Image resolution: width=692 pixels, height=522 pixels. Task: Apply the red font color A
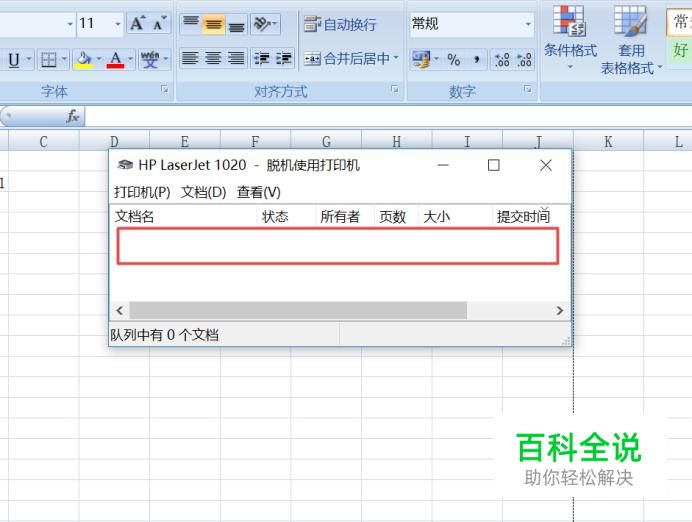tap(115, 59)
